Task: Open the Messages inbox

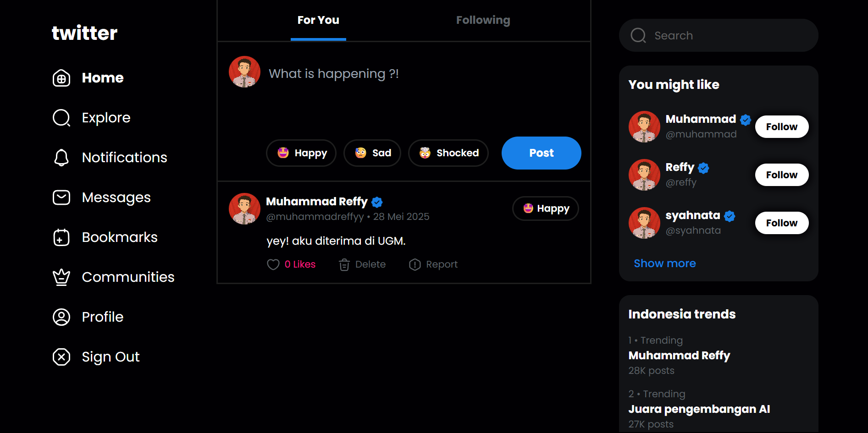Action: click(x=116, y=197)
